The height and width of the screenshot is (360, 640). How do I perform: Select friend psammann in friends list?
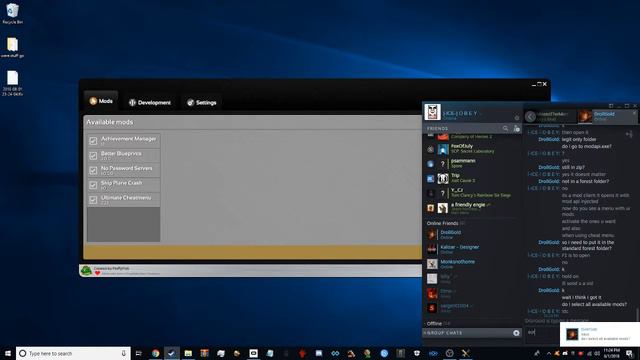point(472,163)
